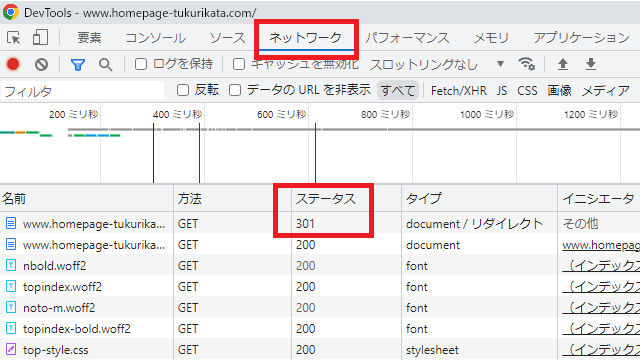The width and height of the screenshot is (640, 360).
Task: Sort by the 方法 column header
Action: point(232,199)
